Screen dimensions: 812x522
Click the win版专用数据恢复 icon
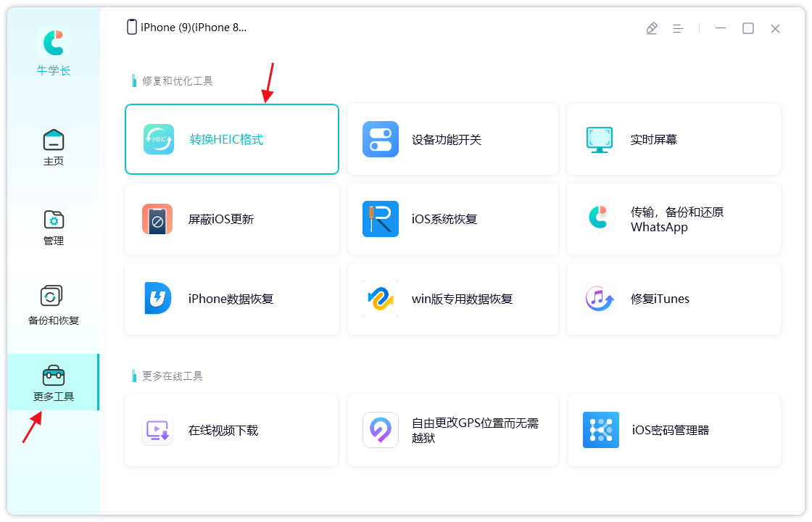pos(381,299)
